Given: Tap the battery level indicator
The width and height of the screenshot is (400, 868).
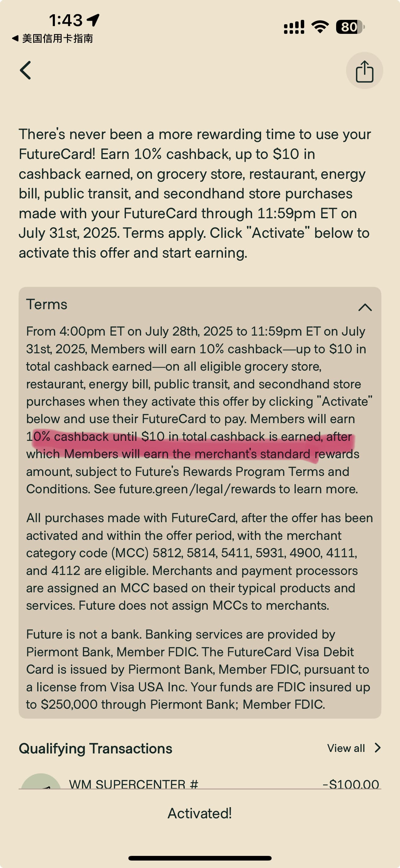Looking at the screenshot, I should (x=350, y=27).
